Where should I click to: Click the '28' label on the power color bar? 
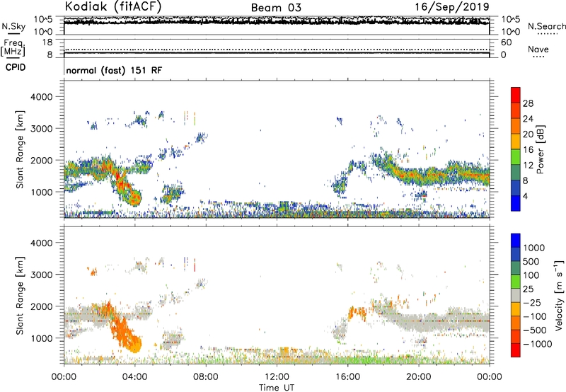[x=528, y=103]
